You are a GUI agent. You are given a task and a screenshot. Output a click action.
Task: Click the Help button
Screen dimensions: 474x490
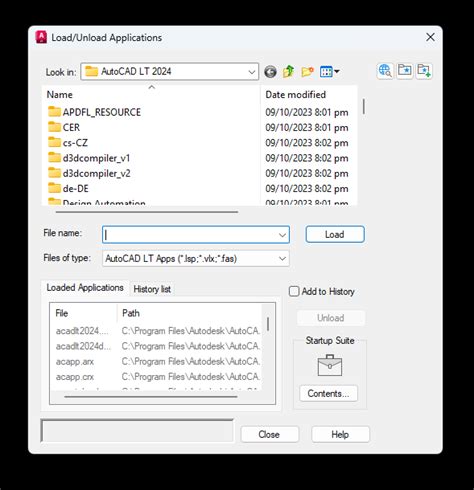tap(340, 435)
